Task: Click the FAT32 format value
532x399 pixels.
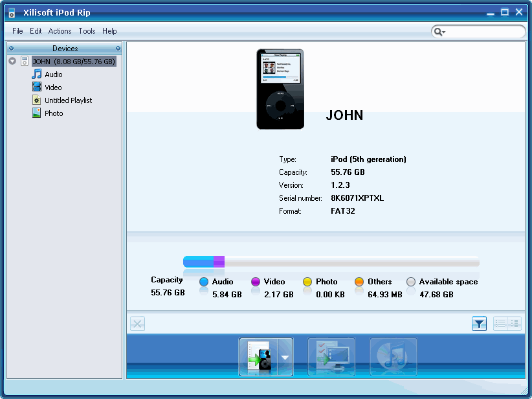Action: click(x=342, y=211)
